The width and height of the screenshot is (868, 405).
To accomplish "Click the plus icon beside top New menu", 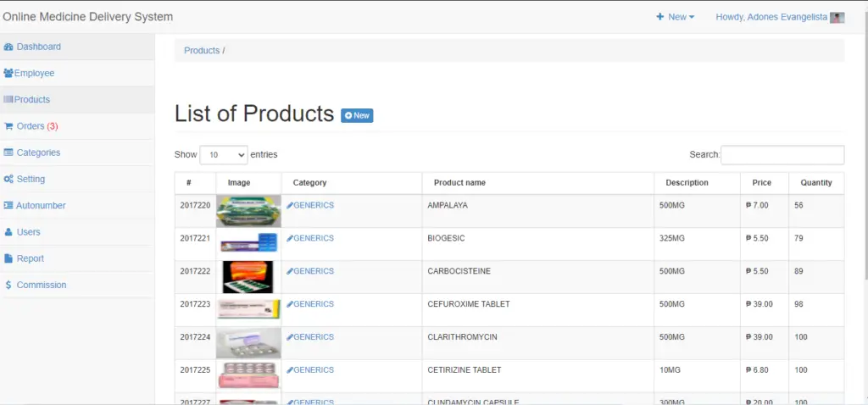I will tap(659, 17).
